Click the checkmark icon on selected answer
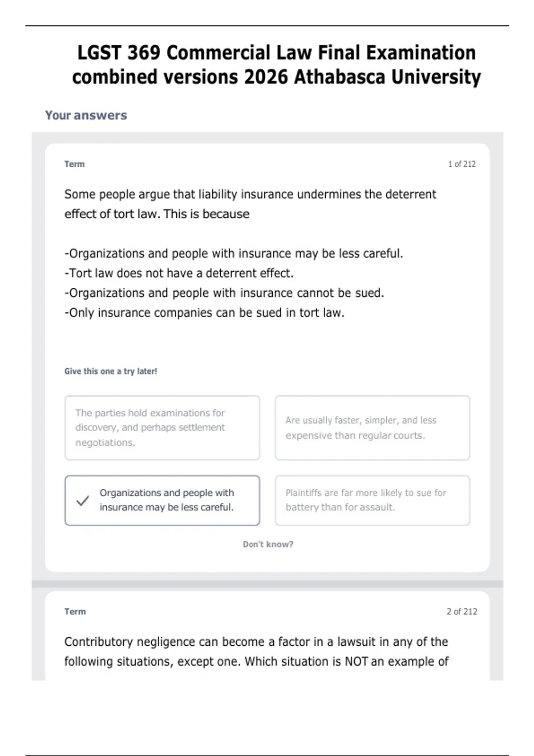The image size is (534, 756). pos(83,501)
